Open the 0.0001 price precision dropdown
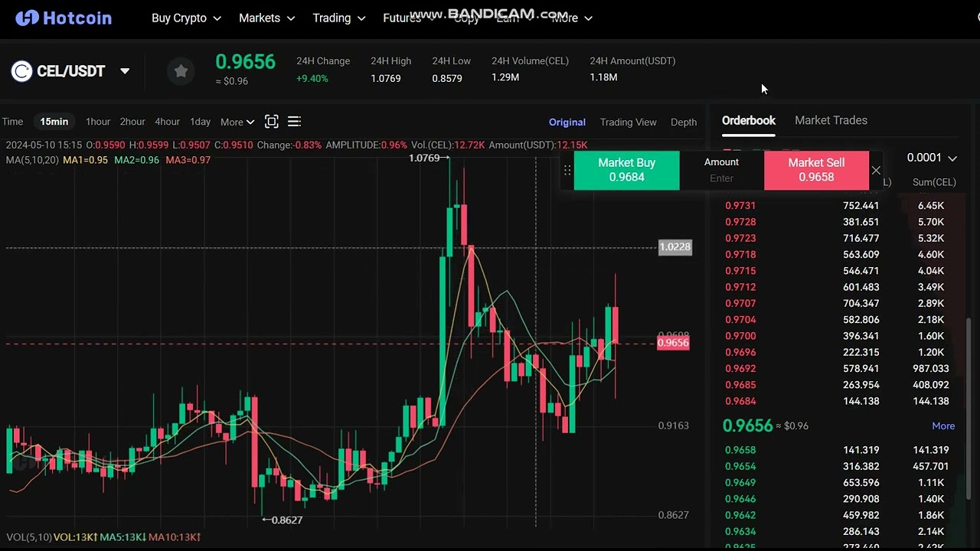980x551 pixels. coord(932,158)
